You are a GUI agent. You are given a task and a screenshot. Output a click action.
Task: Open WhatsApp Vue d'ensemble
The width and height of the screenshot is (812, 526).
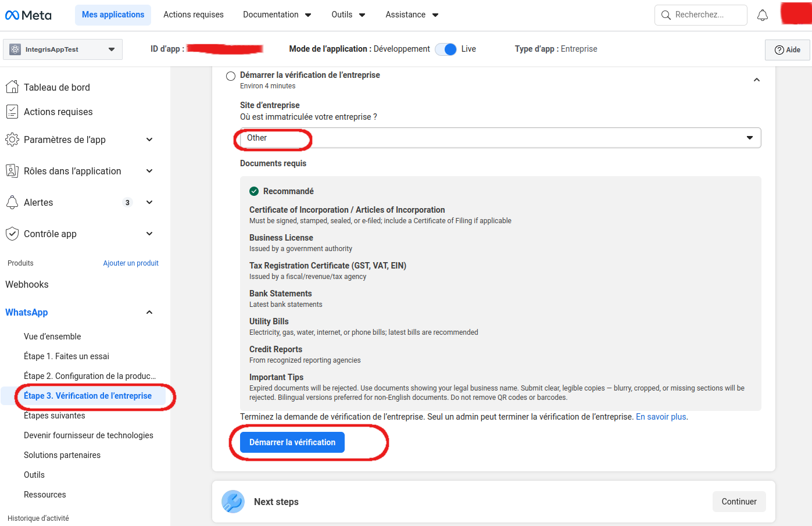(52, 337)
